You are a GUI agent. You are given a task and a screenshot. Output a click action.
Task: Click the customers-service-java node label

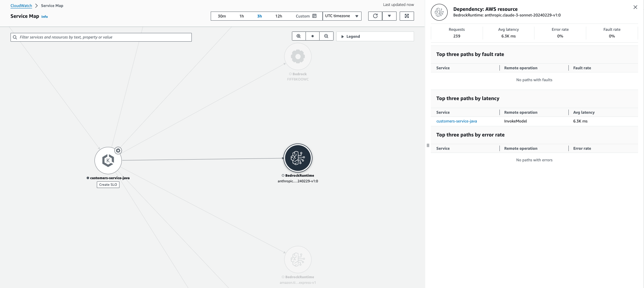coord(110,178)
